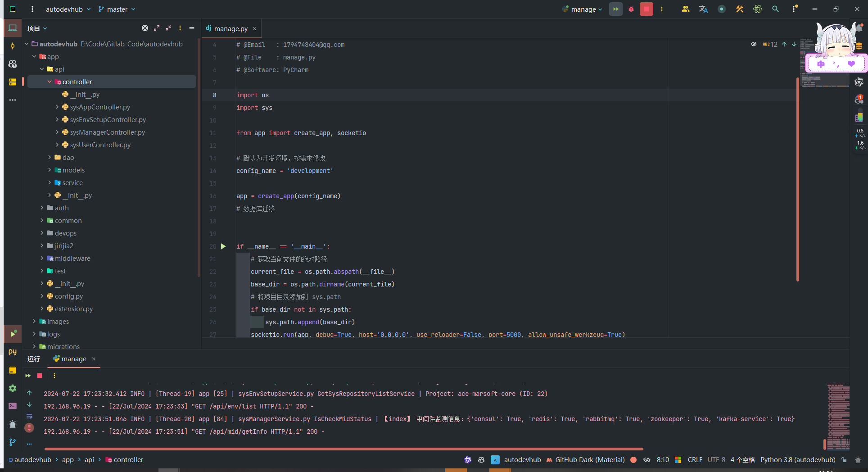Image resolution: width=868 pixels, height=472 pixels.
Task: Change the UTF-8 file encoding
Action: (716, 460)
